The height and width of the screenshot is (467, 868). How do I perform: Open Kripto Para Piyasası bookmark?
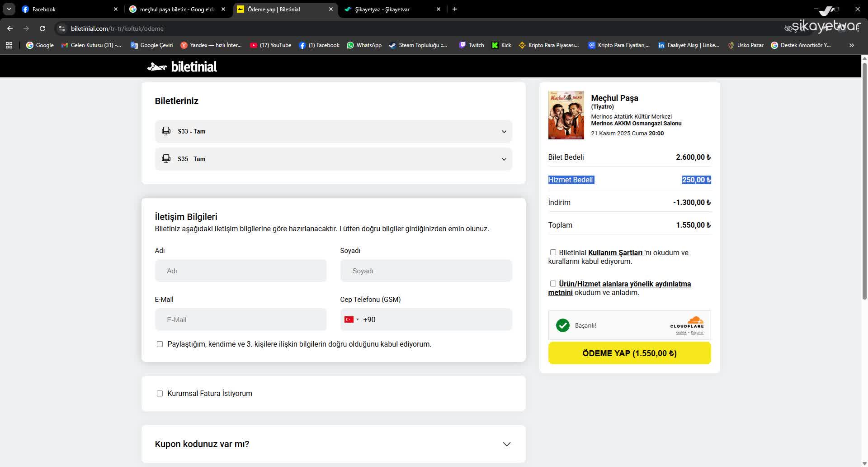point(548,45)
